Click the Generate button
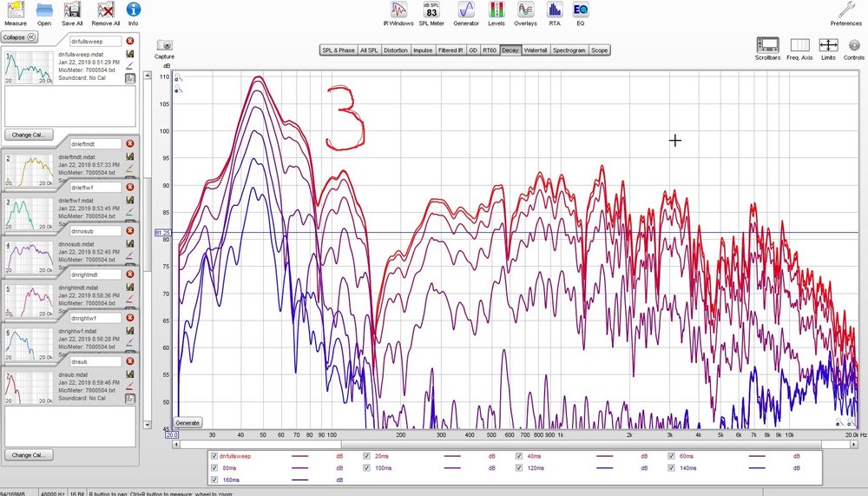The width and height of the screenshot is (868, 496). tap(187, 423)
